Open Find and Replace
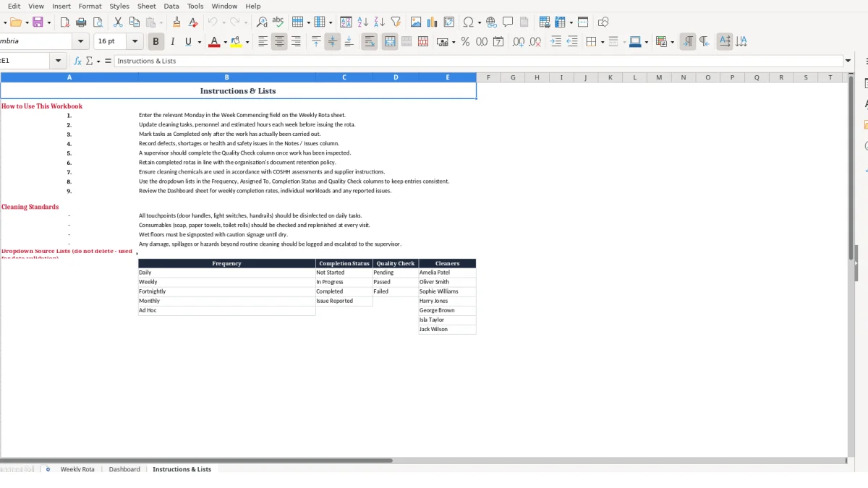Viewport: 868px width, 488px height. click(262, 22)
